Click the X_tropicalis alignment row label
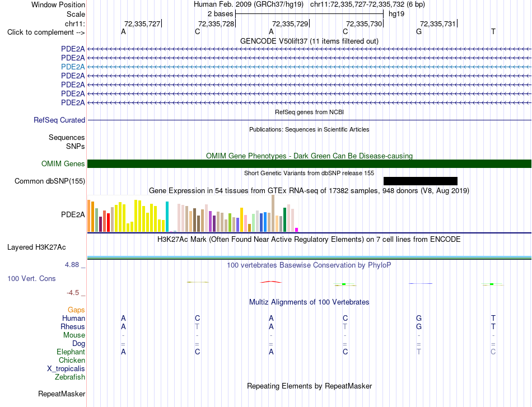532x407 pixels. [x=66, y=369]
